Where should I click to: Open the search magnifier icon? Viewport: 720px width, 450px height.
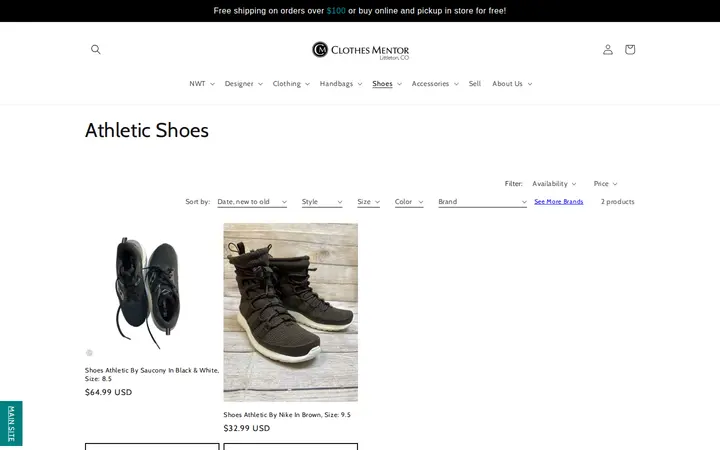[96, 49]
